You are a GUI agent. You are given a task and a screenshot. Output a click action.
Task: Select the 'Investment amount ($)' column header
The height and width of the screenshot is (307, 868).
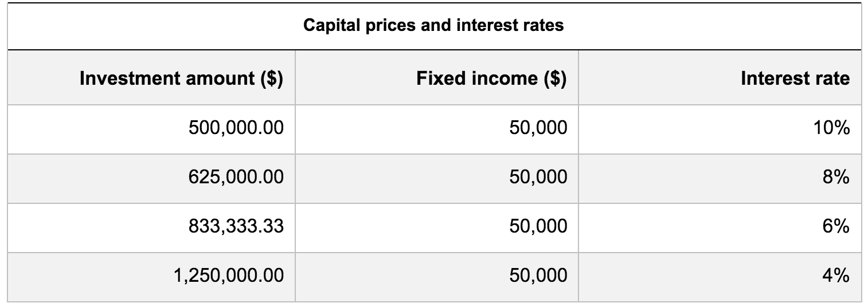[181, 78]
